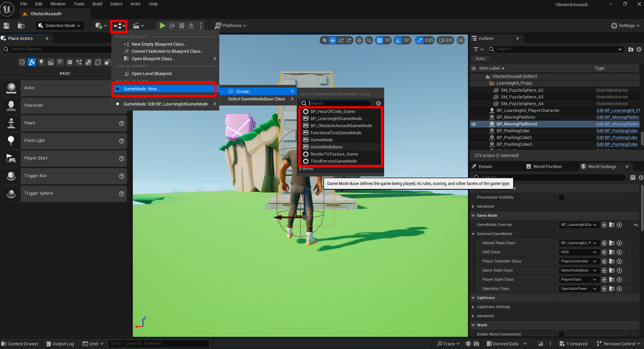The height and width of the screenshot is (349, 644).
Task: Click 1 Unsaved indicator
Action: point(573,344)
